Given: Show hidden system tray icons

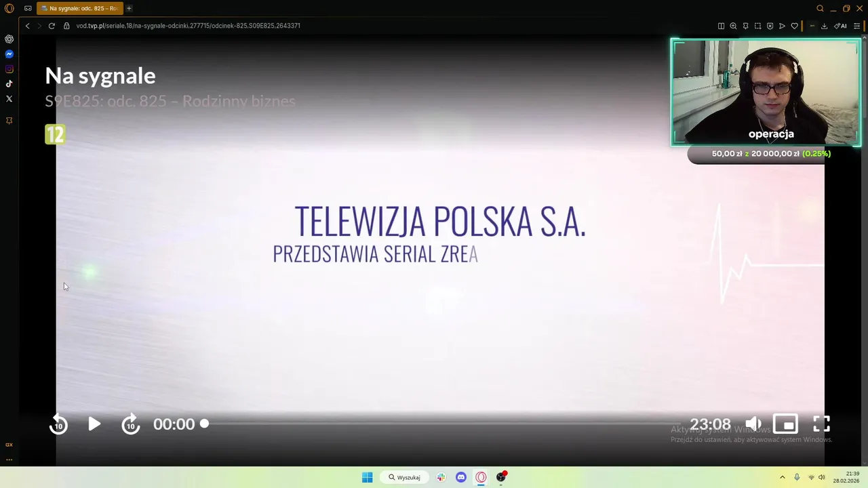Looking at the screenshot, I should pos(782,477).
